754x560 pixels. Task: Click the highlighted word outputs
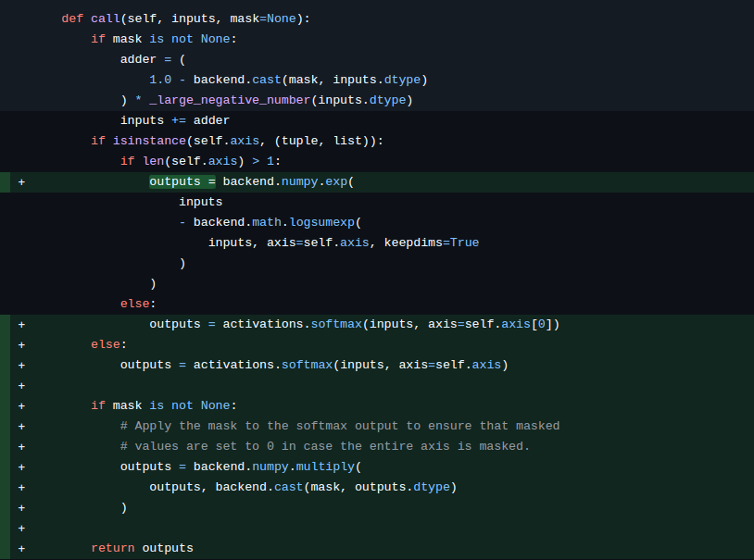pos(174,181)
